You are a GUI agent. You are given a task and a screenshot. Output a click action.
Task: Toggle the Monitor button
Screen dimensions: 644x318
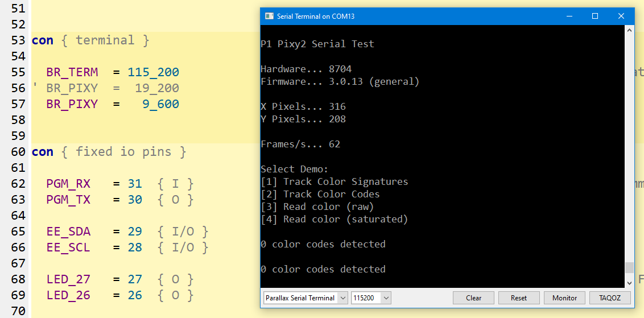click(x=564, y=298)
